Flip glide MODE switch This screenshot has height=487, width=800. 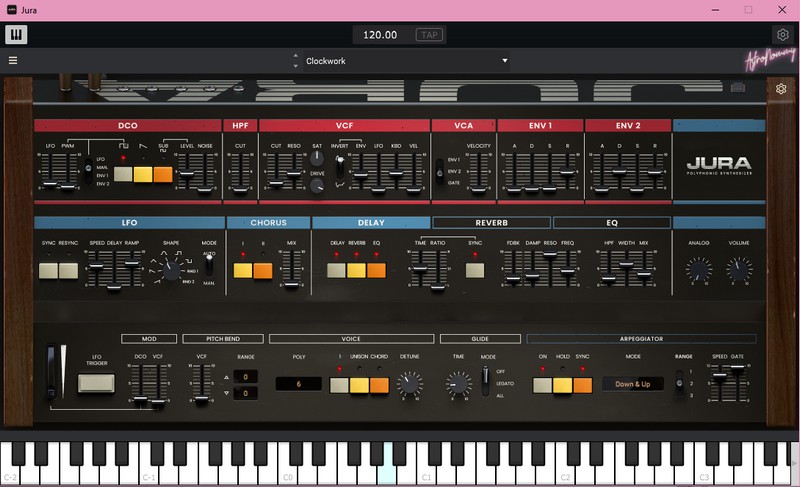click(485, 381)
